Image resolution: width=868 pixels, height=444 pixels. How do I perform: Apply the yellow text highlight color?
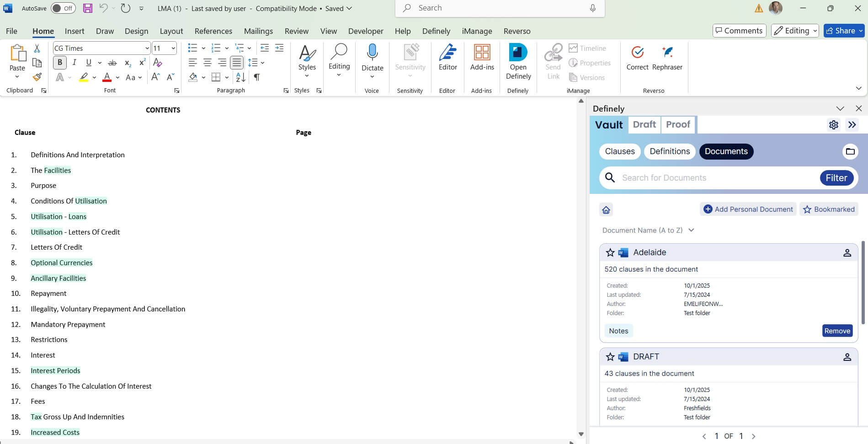pyautogui.click(x=84, y=77)
